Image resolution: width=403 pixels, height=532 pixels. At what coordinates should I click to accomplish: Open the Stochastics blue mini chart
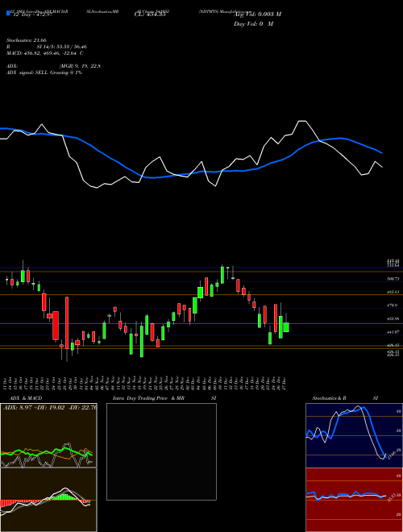[354, 435]
